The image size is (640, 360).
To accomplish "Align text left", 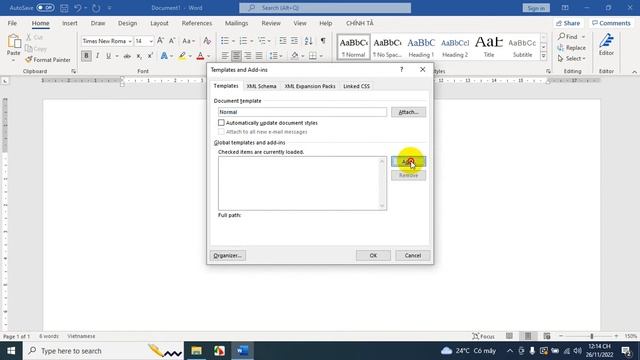I will coord(225,56).
